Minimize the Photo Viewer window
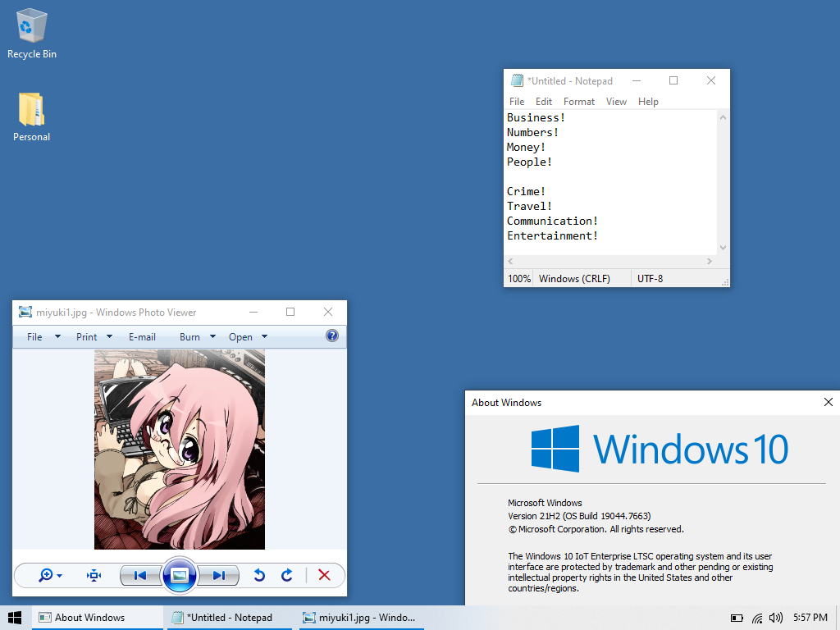This screenshot has width=840, height=630. 253,312
